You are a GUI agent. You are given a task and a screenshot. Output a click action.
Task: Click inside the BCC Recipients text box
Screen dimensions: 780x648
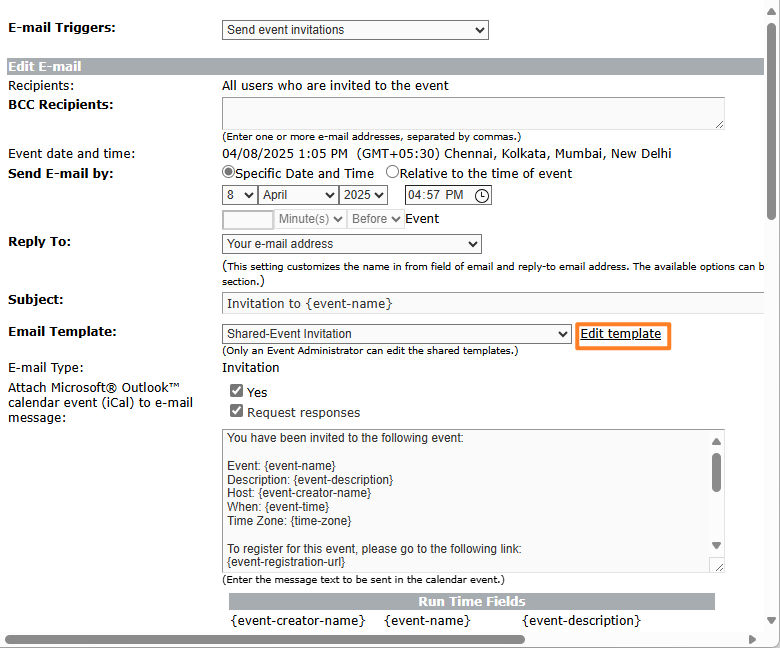[x=473, y=113]
